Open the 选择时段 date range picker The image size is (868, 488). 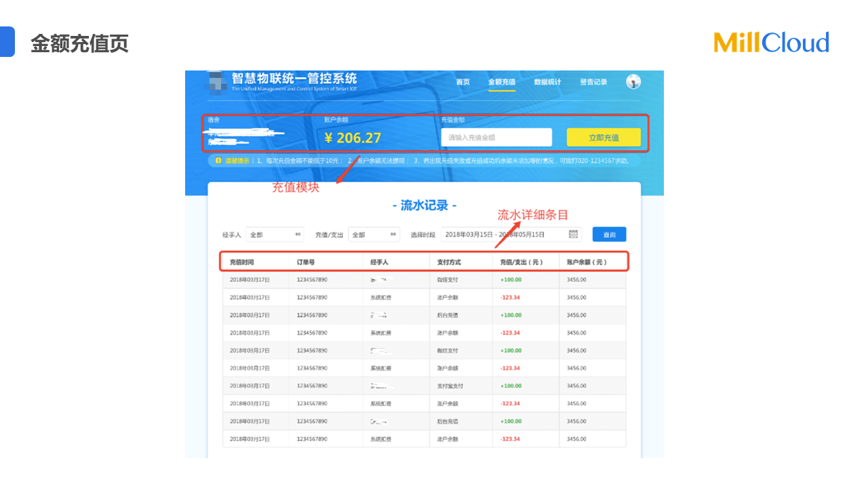pyautogui.click(x=503, y=235)
